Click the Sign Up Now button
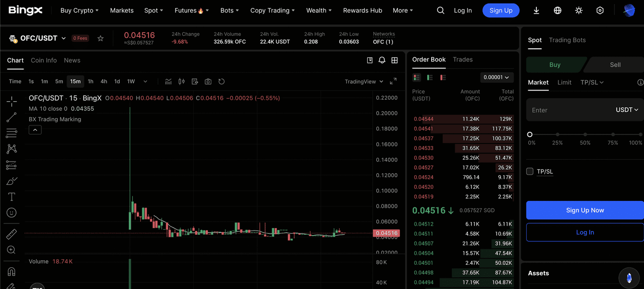Image resolution: width=644 pixels, height=289 pixels. (585, 210)
